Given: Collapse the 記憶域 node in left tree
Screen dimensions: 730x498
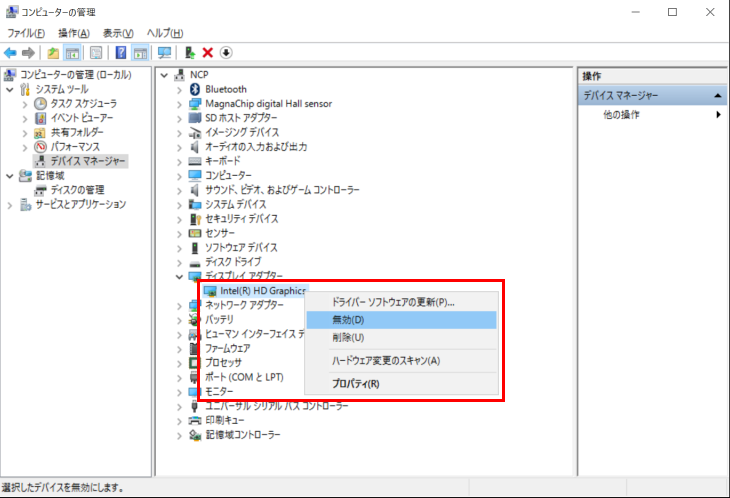Looking at the screenshot, I should point(10,176).
